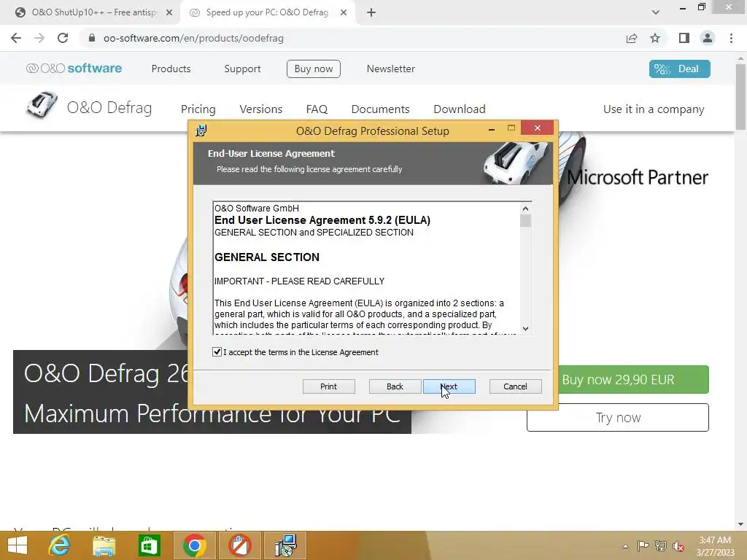Click EULA scrollbar down arrow
Screen dimensions: 747x560
click(x=525, y=329)
